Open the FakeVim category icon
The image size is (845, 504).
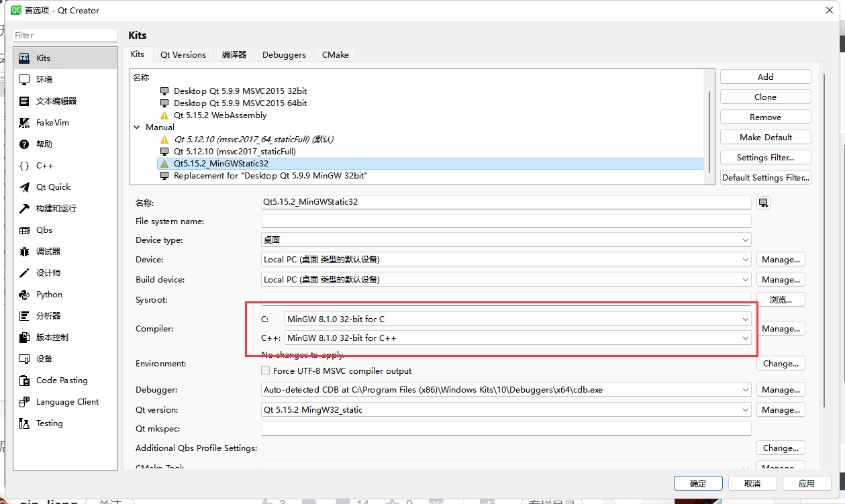point(24,123)
